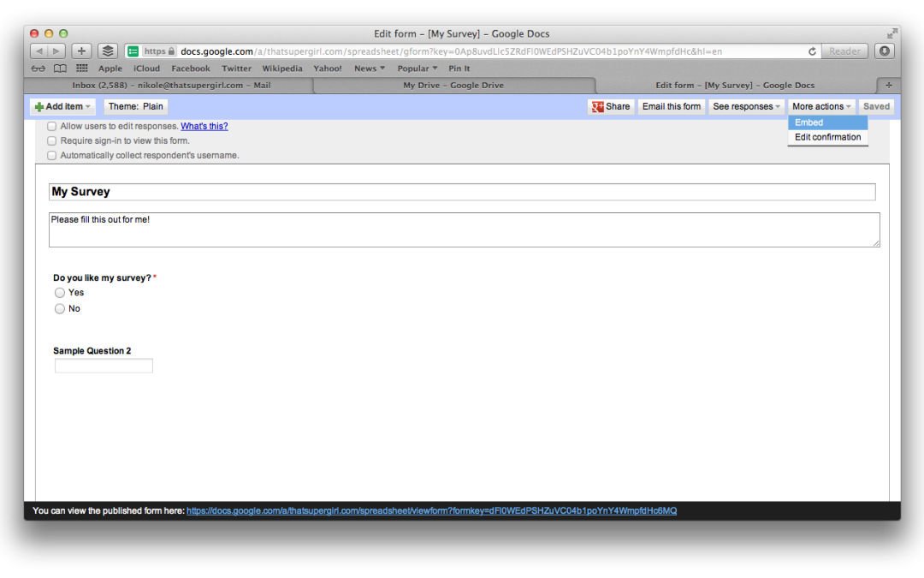Enable Allow users to edit responses
The height and width of the screenshot is (578, 924).
coord(52,126)
